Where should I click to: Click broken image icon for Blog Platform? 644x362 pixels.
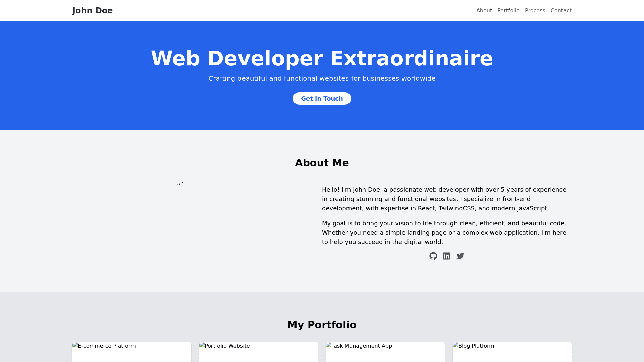456,345
